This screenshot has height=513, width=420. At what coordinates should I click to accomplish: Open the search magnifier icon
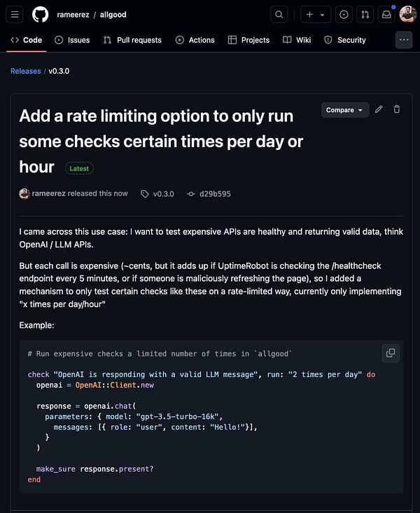(279, 14)
